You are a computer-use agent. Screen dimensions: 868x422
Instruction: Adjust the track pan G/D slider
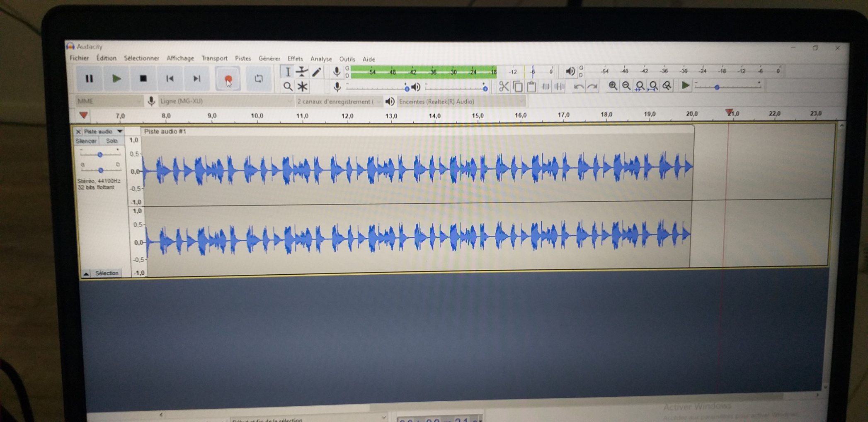(x=100, y=170)
